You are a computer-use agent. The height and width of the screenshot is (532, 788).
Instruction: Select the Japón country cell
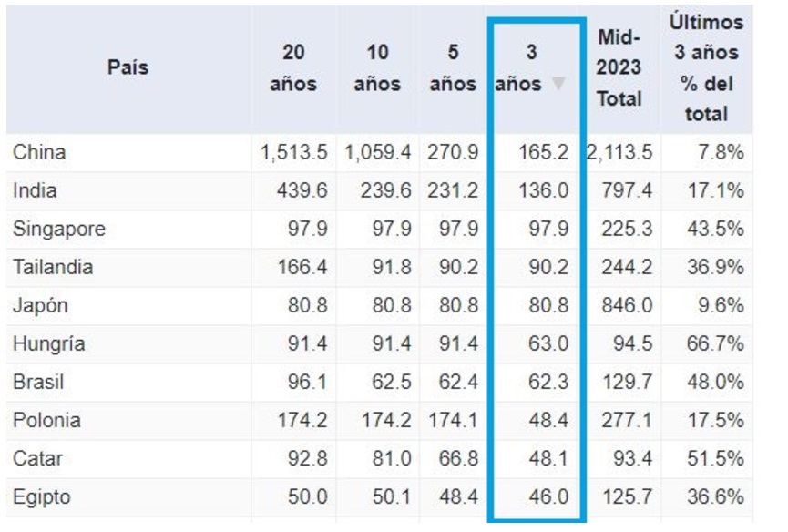click(x=40, y=306)
